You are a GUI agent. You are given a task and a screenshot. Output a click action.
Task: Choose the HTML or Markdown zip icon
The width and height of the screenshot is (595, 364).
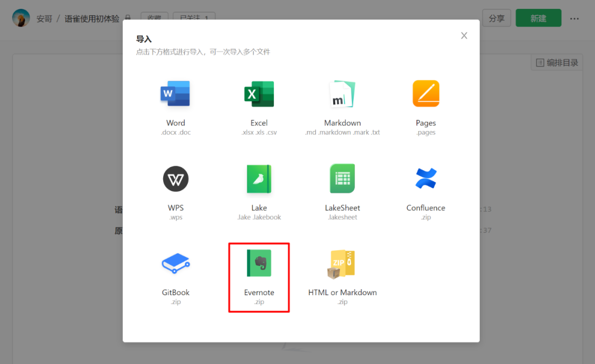[341, 264]
